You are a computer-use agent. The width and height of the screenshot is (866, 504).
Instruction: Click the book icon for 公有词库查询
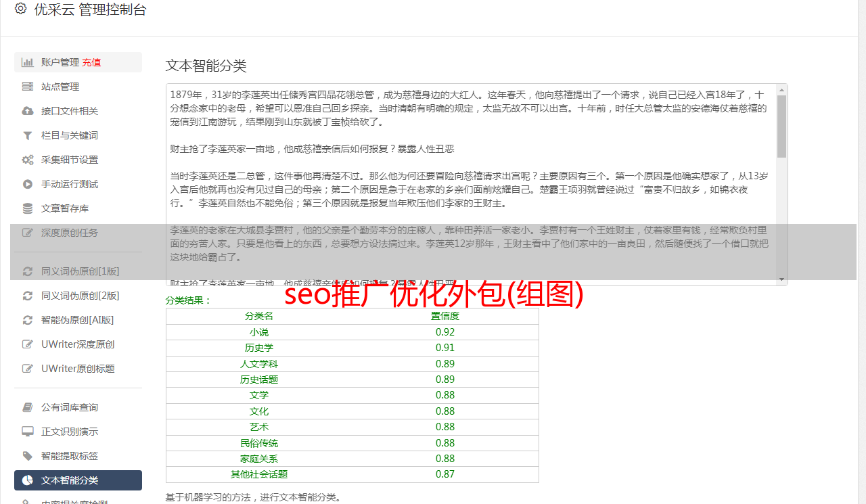(28, 407)
